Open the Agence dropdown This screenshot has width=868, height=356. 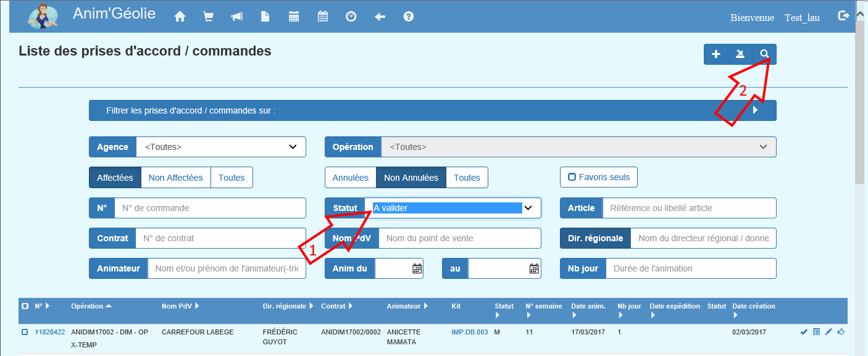point(220,147)
